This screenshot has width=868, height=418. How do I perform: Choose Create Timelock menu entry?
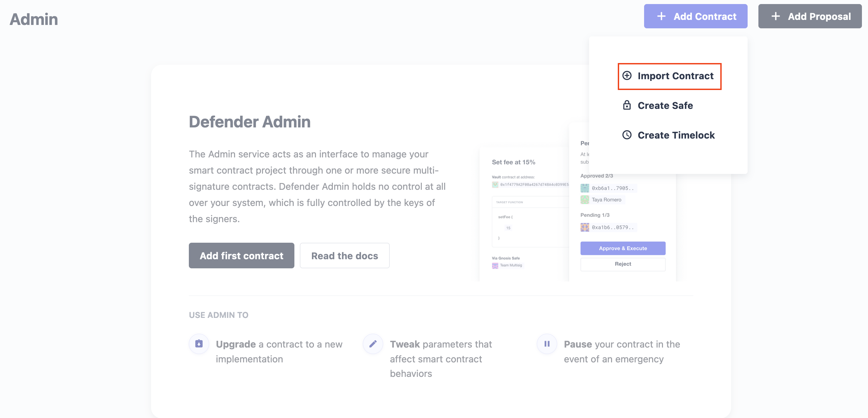point(668,135)
